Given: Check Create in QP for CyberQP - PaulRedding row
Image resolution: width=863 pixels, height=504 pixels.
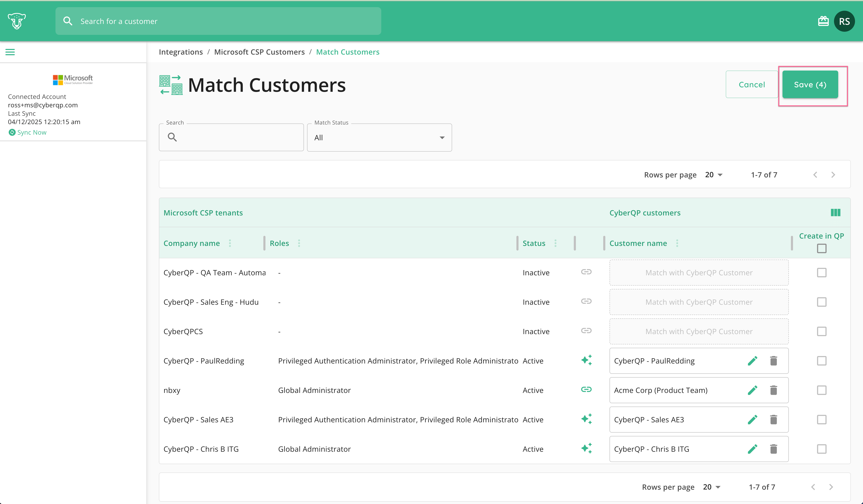Looking at the screenshot, I should (x=822, y=361).
